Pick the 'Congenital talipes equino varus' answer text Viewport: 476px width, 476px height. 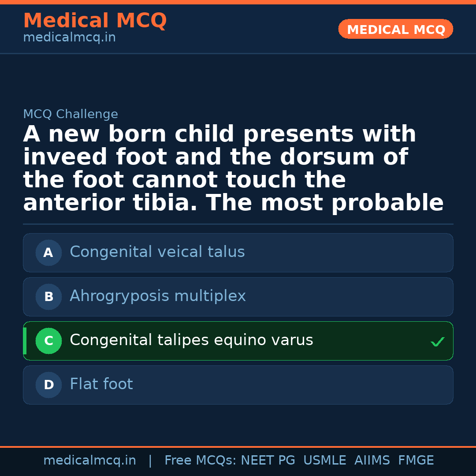[x=191, y=340]
